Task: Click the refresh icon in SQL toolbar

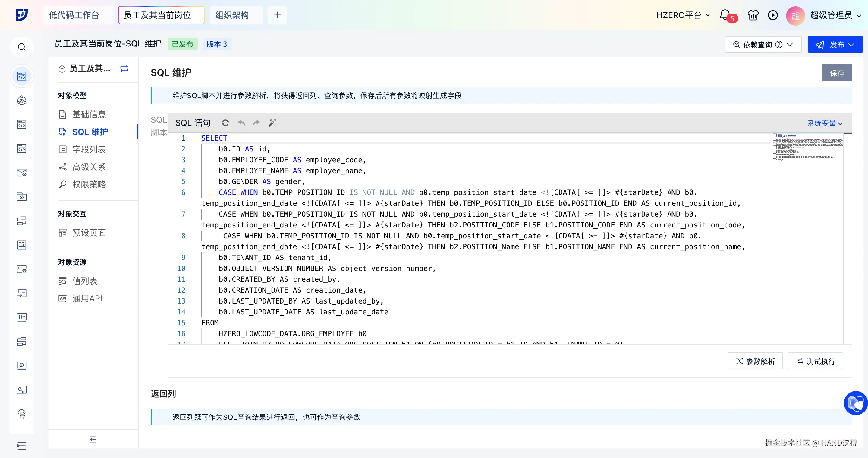Action: click(225, 123)
